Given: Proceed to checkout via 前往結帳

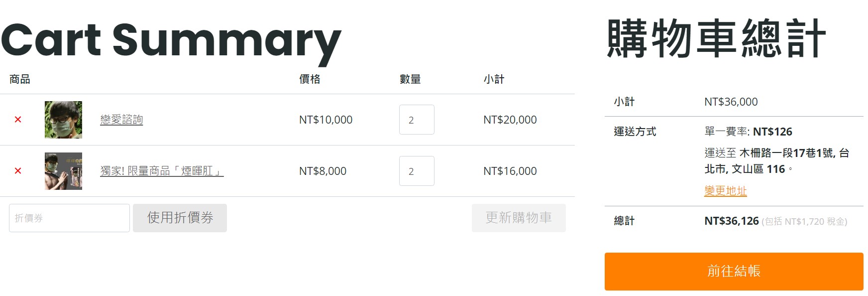Looking at the screenshot, I should pos(734,271).
